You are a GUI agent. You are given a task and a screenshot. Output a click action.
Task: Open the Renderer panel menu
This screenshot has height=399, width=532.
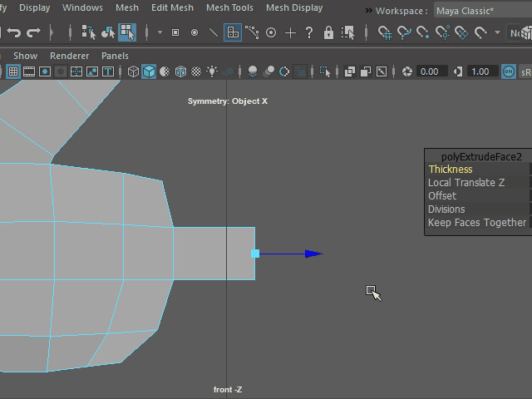click(69, 56)
